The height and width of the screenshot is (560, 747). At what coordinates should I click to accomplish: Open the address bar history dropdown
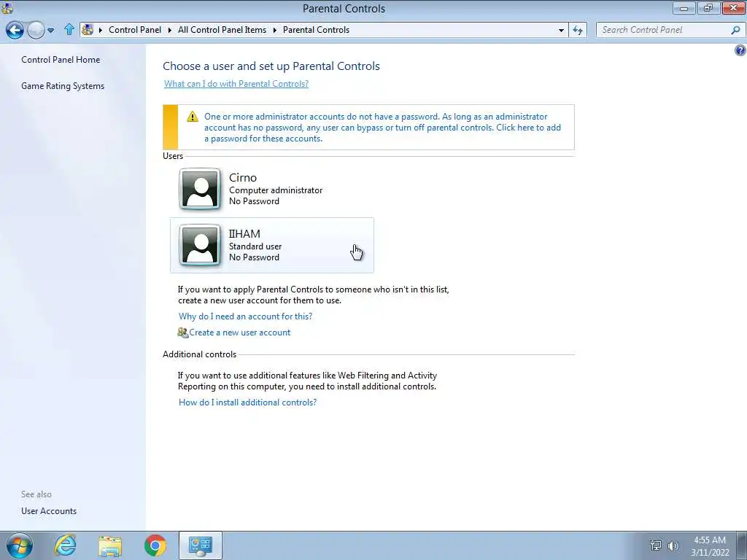[x=561, y=30]
